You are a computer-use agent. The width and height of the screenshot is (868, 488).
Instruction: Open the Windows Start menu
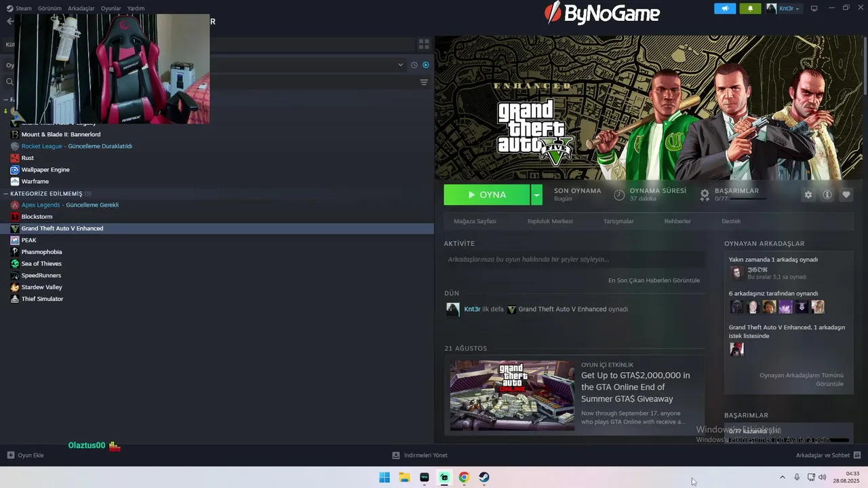click(x=384, y=477)
